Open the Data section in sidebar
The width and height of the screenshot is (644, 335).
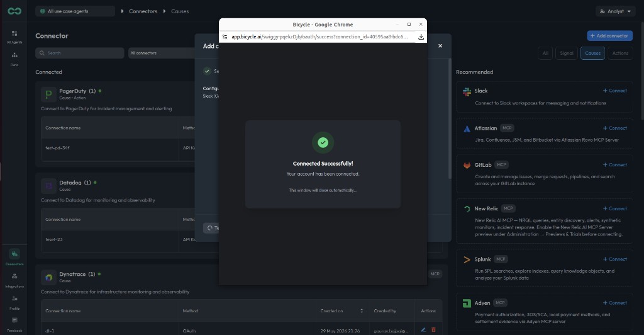click(x=14, y=59)
